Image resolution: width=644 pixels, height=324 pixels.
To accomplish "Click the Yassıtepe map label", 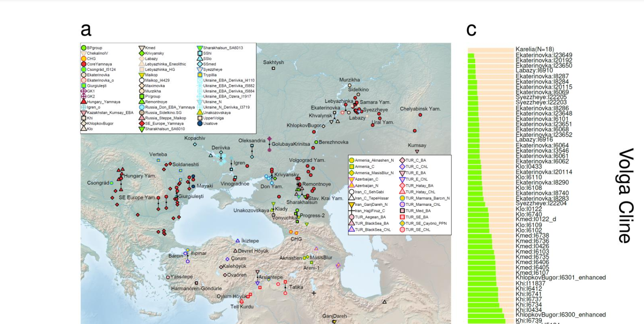I will (x=182, y=277).
